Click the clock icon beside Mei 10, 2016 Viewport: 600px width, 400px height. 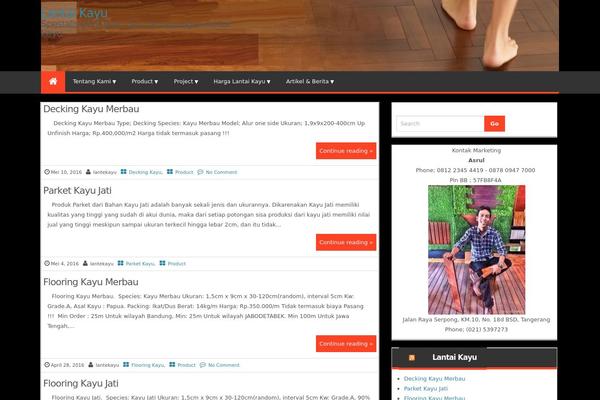(47, 172)
